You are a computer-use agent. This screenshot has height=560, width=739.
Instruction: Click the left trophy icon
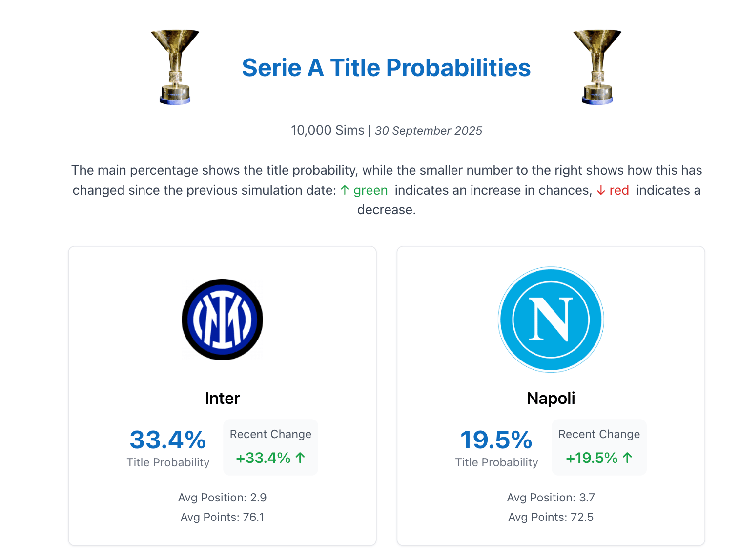point(175,67)
